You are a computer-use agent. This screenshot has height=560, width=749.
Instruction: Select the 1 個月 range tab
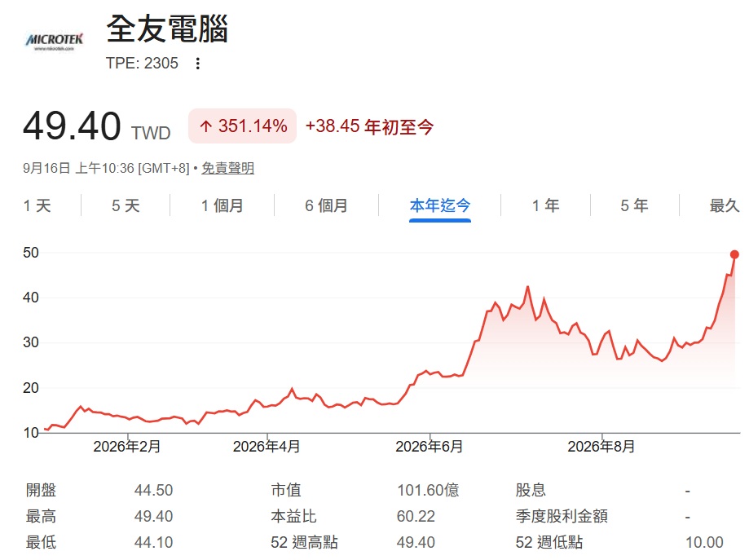(222, 206)
